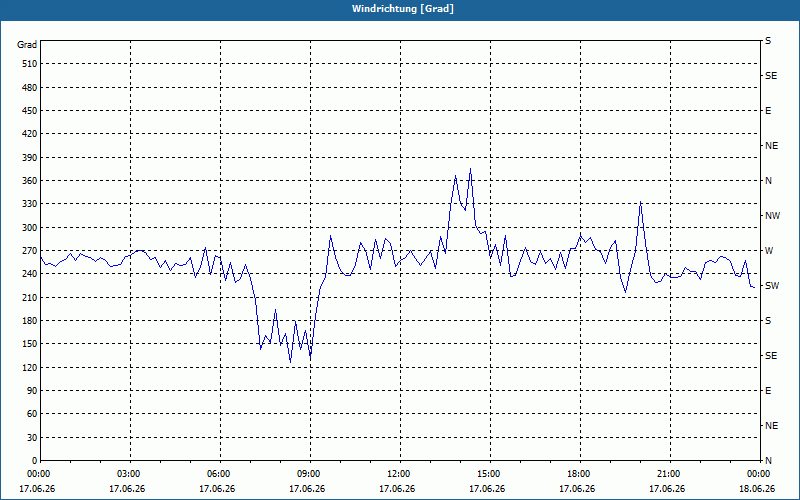Click the highest peak of the blue line near 14:20

470,169
